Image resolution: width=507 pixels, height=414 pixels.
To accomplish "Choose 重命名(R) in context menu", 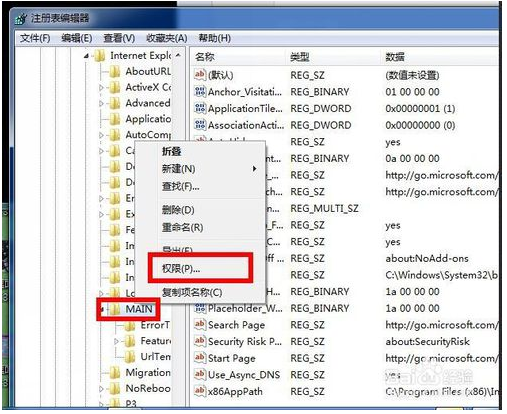I will click(x=182, y=228).
